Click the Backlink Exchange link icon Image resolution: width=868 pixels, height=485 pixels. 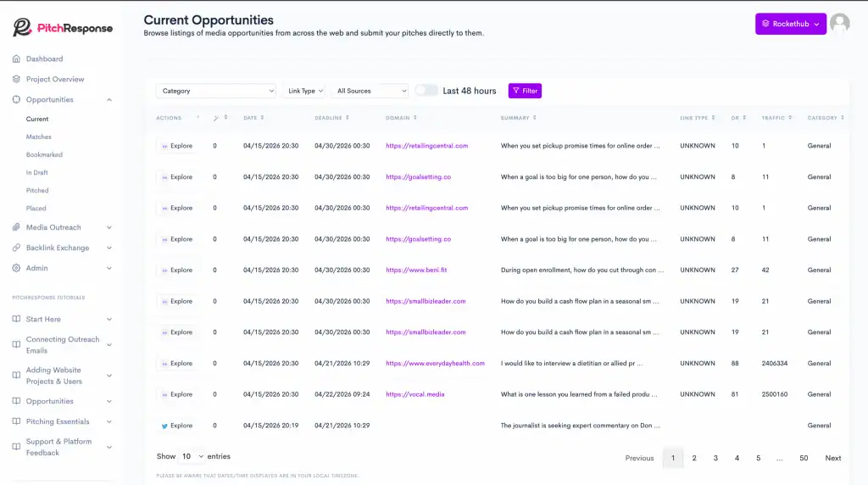click(16, 248)
